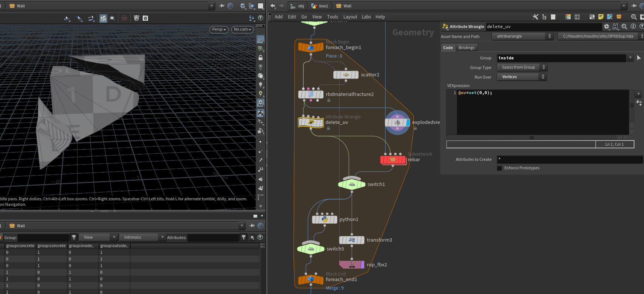The width and height of the screenshot is (644, 294).
Task: Click the rop_fbx2 node icon
Action: click(351, 264)
